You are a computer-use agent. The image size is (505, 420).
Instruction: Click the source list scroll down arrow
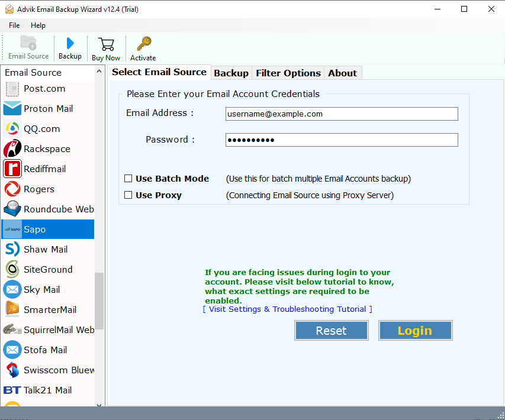point(99,405)
